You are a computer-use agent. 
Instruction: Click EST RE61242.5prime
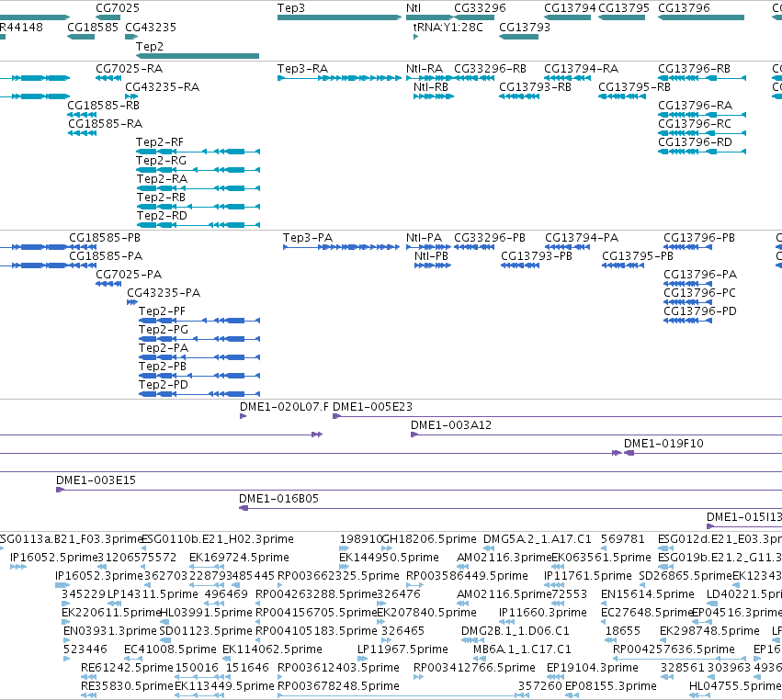click(127, 668)
